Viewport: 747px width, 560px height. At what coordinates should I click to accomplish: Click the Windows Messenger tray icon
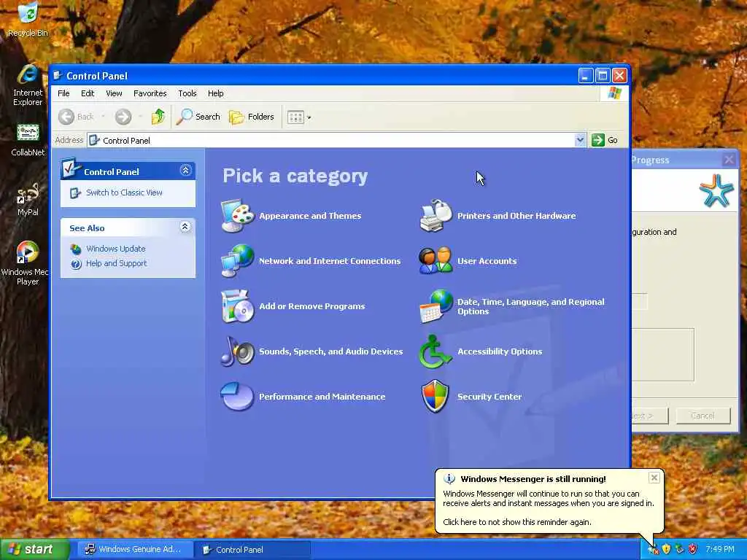[653, 550]
